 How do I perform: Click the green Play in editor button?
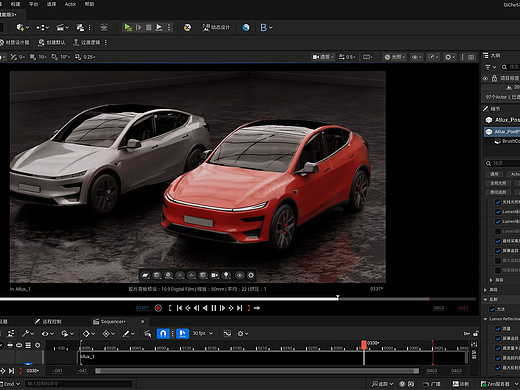point(128,27)
